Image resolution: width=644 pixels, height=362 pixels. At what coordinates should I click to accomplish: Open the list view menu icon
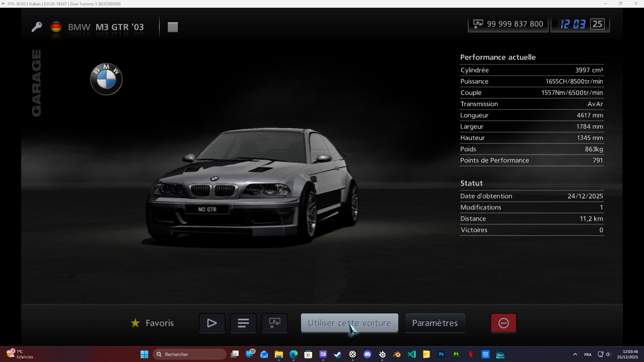pos(243,323)
